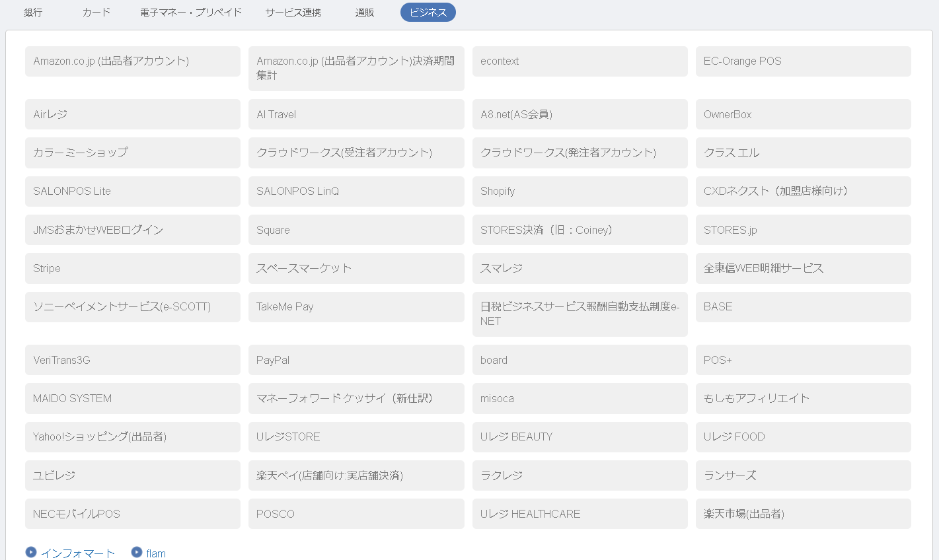Click the play icon beside flam
The image size is (939, 560).
pos(137,552)
